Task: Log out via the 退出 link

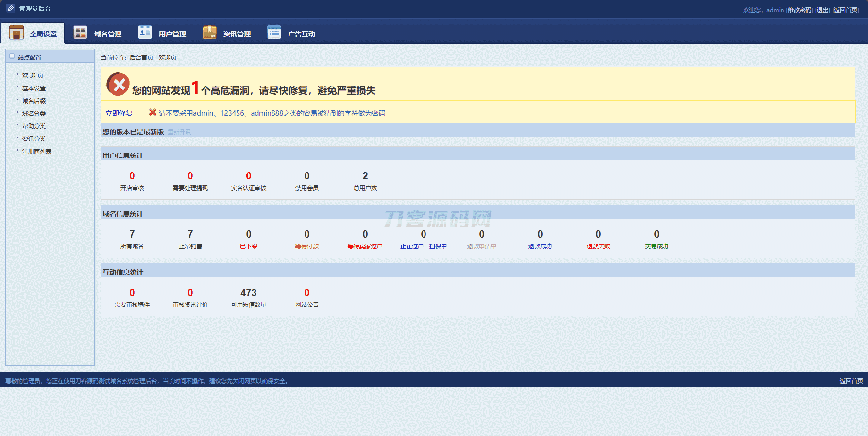Action: [822, 10]
